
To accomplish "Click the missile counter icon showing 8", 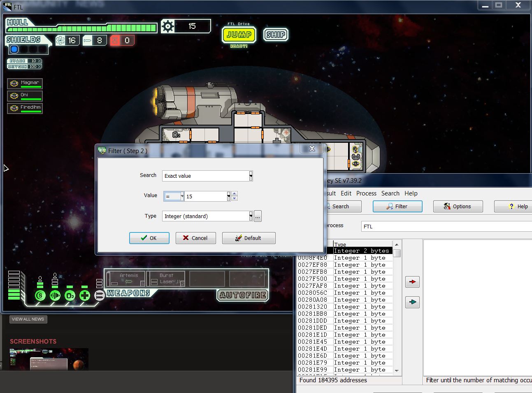I will tap(88, 40).
